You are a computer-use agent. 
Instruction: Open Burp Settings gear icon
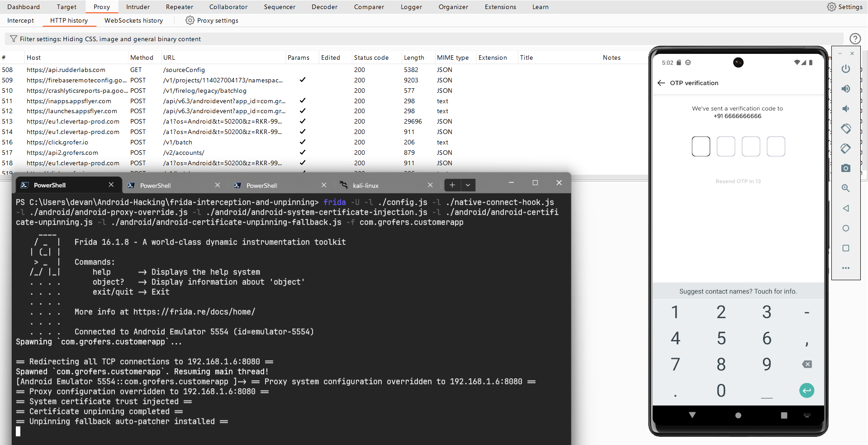click(x=831, y=7)
